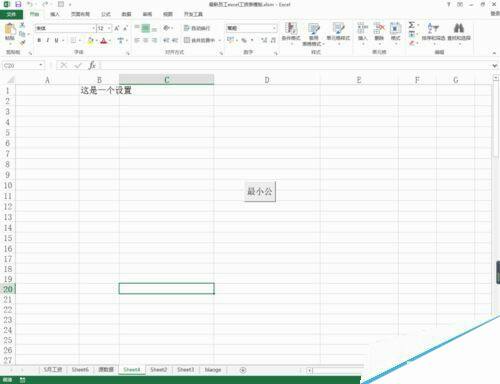Switch to Page Layout ribbon tab
This screenshot has width=500, height=384.
(x=80, y=14)
